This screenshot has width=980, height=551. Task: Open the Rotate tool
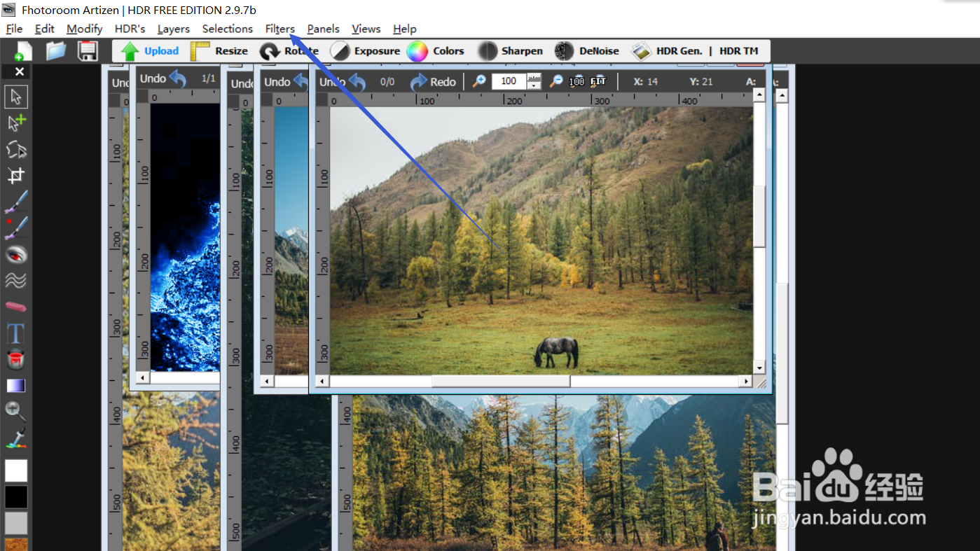coord(289,51)
